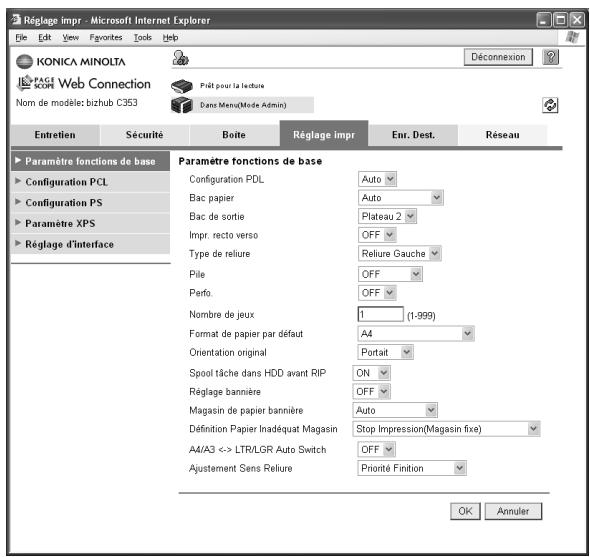Open the Help menu
The height and width of the screenshot is (557, 590).
tap(170, 37)
